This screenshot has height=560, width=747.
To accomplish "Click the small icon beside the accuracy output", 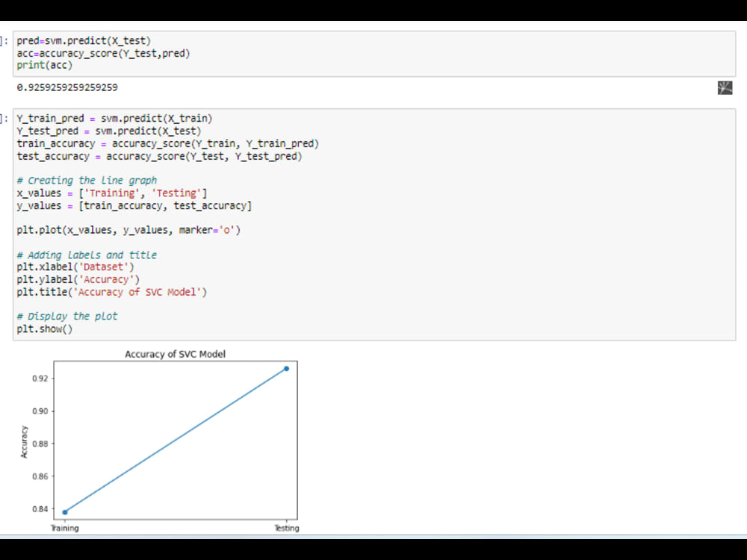I will point(725,87).
